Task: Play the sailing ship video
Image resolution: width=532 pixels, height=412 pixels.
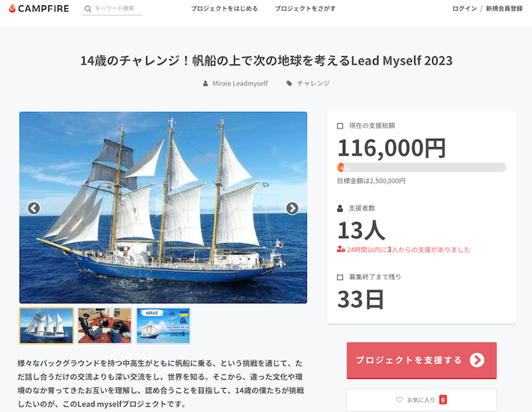Action: [x=163, y=207]
